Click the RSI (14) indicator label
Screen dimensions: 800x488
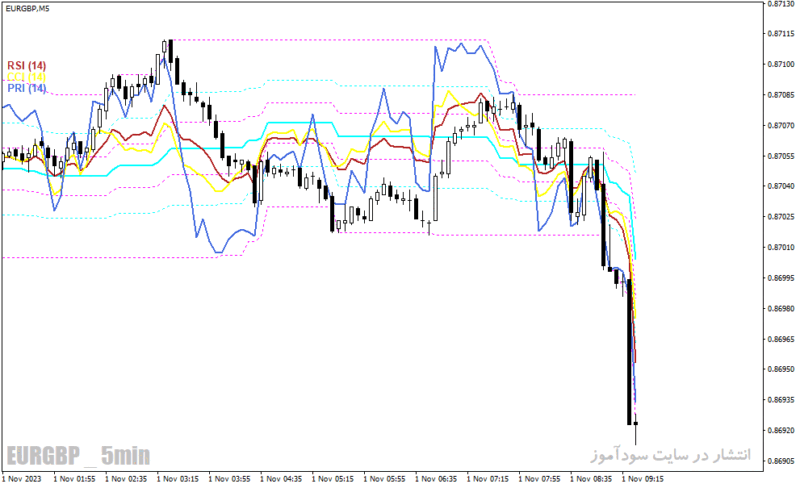pyautogui.click(x=27, y=66)
